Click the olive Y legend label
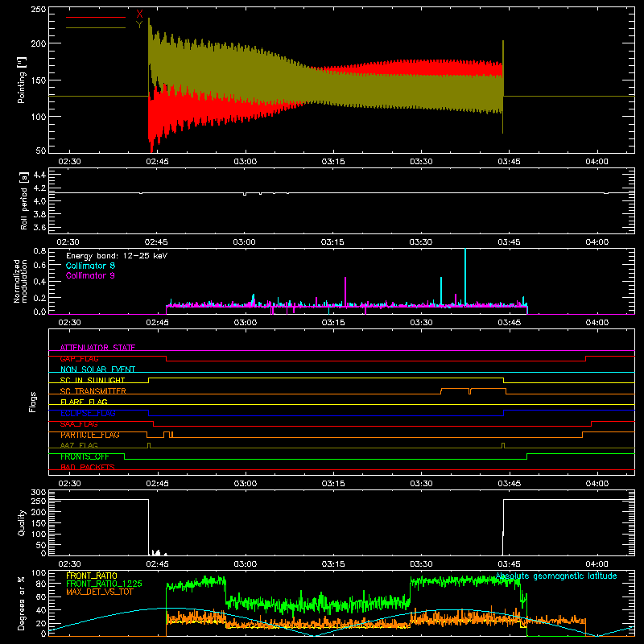This screenshot has width=644, height=644. point(139,25)
